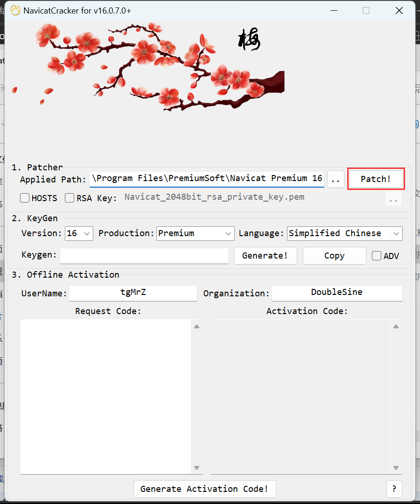Click the scroll down arrow in Request Code box
This screenshot has height=504, width=420.
coord(196,468)
